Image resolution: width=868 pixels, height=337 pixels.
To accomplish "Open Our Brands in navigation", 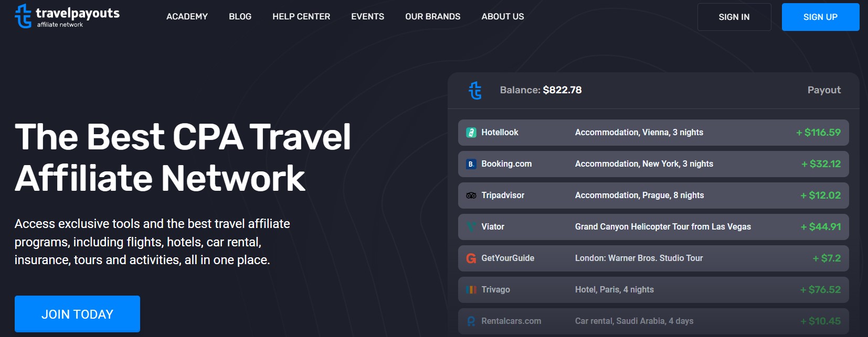I will tap(432, 17).
